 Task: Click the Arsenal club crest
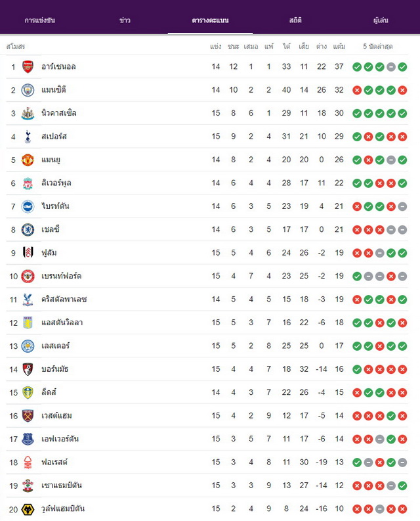[x=28, y=67]
